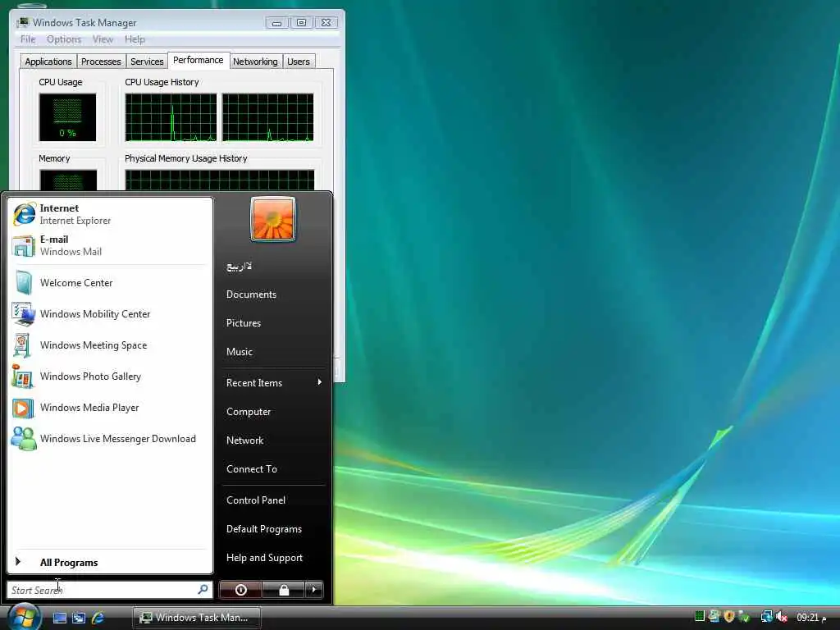The height and width of the screenshot is (630, 840).
Task: Launch Windows Meeting Space
Action: (110, 345)
